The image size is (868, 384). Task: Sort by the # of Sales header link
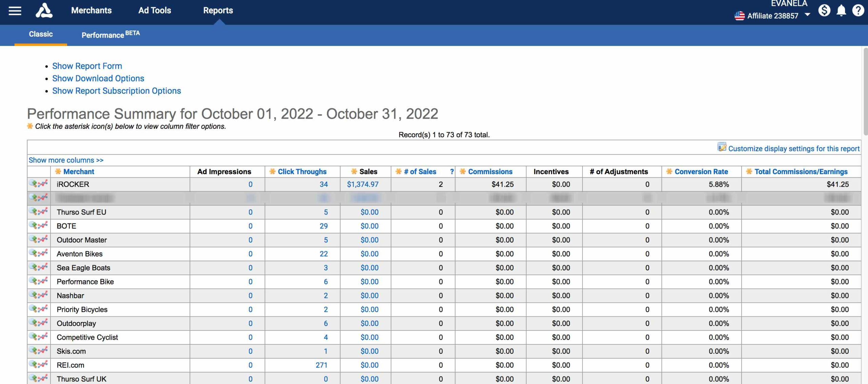coord(420,171)
